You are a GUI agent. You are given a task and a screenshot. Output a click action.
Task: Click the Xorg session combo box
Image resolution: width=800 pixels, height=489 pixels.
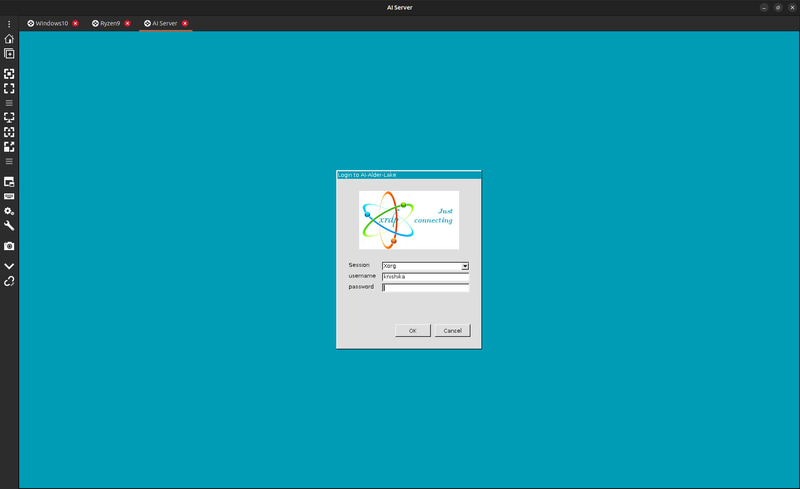425,266
